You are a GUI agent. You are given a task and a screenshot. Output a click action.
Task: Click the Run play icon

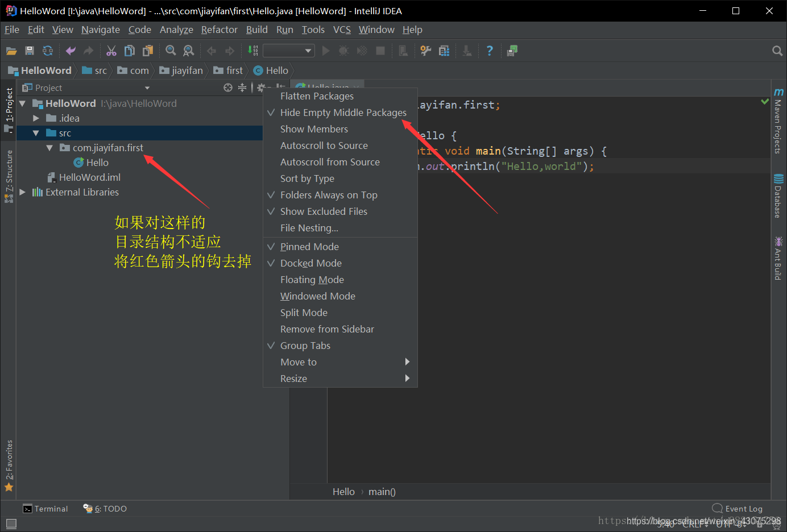click(326, 51)
